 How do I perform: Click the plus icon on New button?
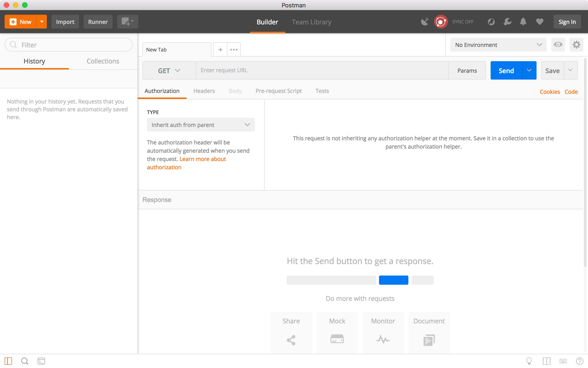13,22
